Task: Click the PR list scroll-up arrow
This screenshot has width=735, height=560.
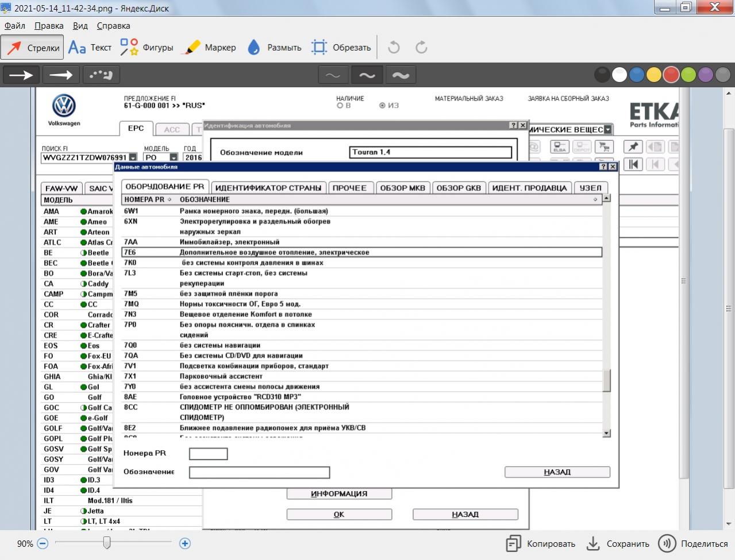Action: click(607, 198)
